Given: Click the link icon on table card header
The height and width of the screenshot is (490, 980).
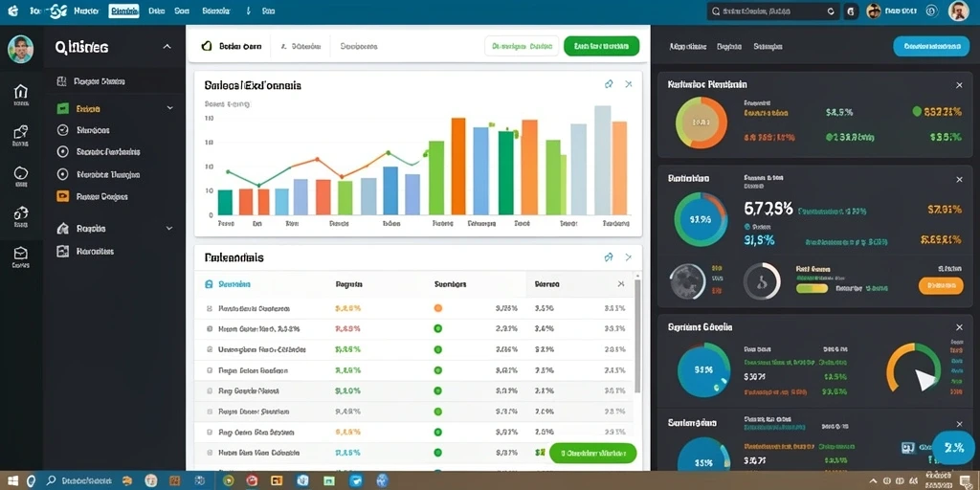Looking at the screenshot, I should click(609, 257).
